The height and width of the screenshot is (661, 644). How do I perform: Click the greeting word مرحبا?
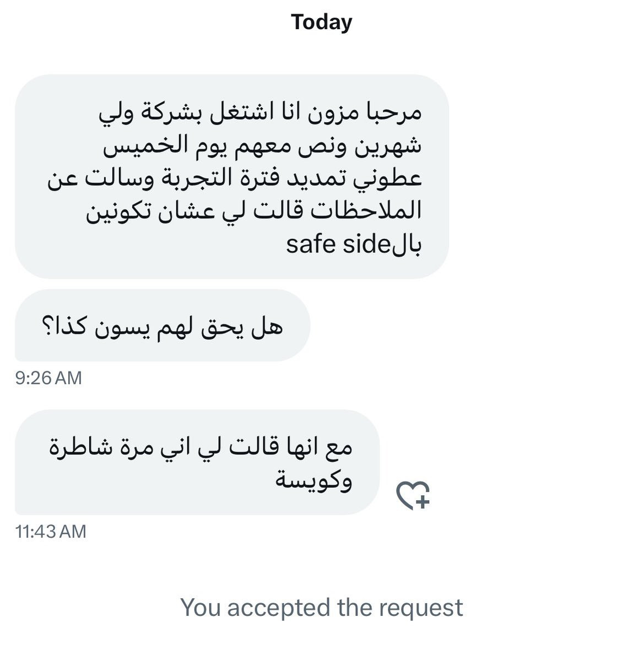point(394,113)
